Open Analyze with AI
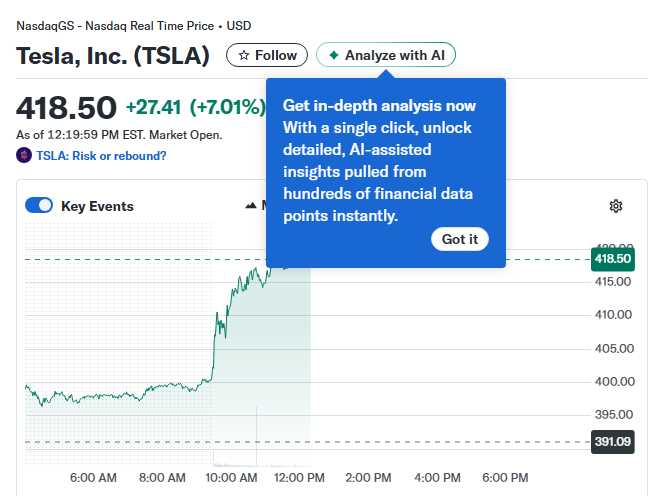The image size is (664, 496). pyautogui.click(x=386, y=55)
